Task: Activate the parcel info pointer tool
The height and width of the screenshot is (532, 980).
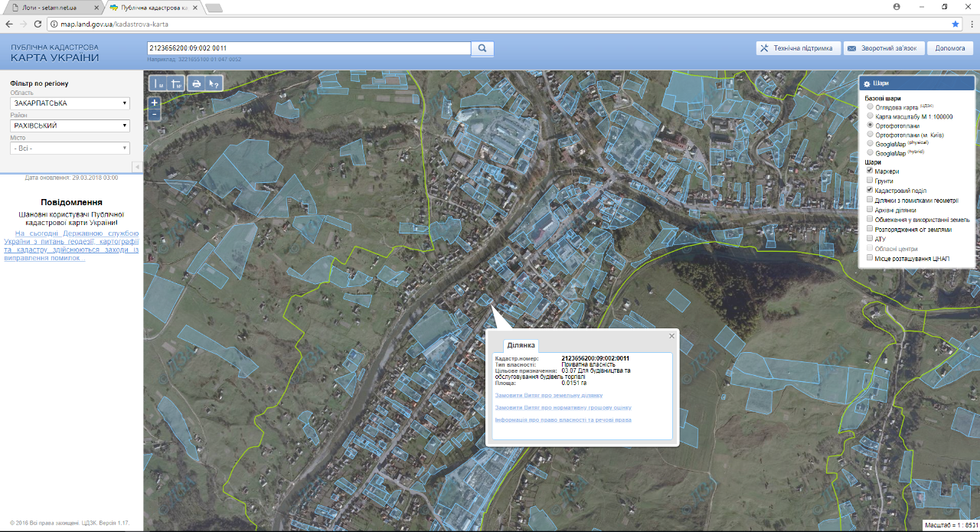Action: coord(214,83)
